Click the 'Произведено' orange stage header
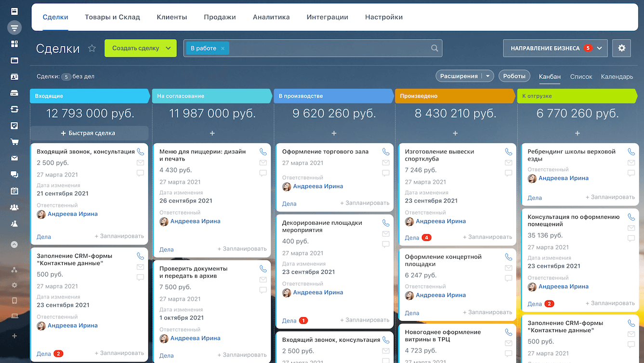644x363 pixels. tap(455, 96)
